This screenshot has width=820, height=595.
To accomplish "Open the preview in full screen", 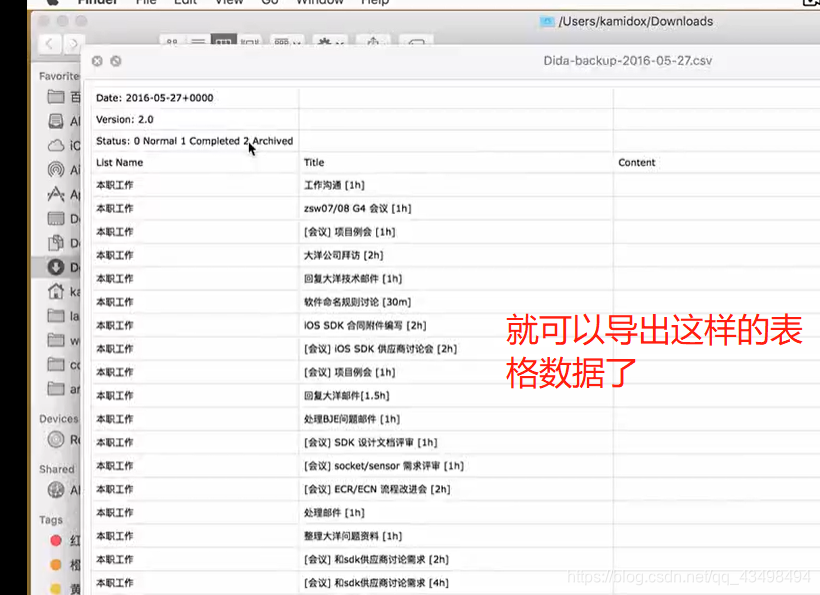I will (116, 61).
